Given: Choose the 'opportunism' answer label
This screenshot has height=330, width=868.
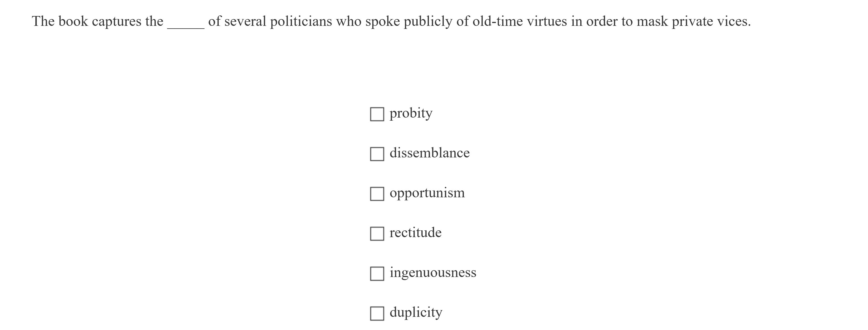Looking at the screenshot, I should 427,193.
